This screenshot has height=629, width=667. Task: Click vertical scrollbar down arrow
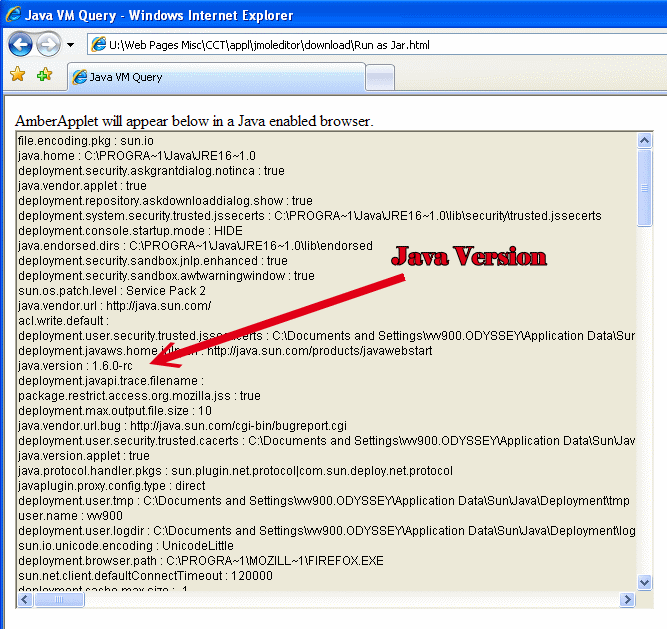(x=644, y=582)
